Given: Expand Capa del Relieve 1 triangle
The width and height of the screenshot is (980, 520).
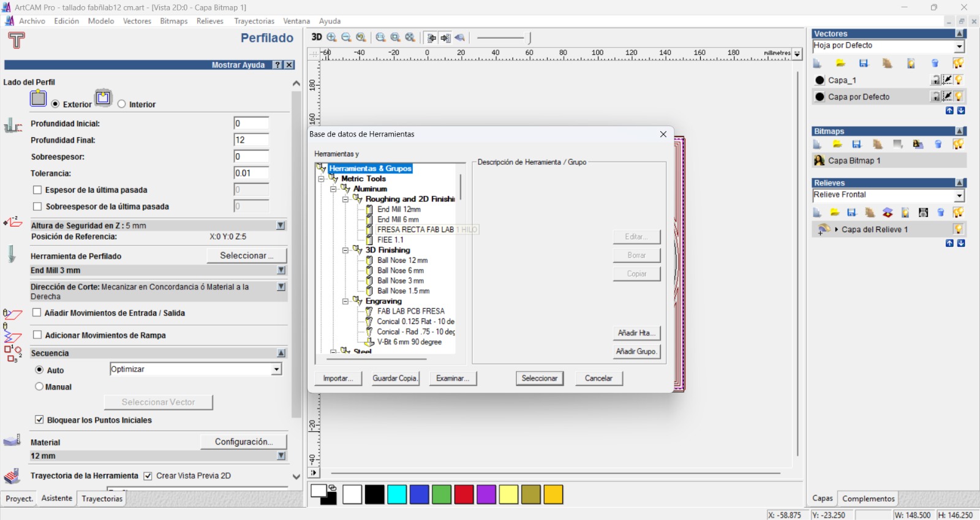Looking at the screenshot, I should pos(837,229).
